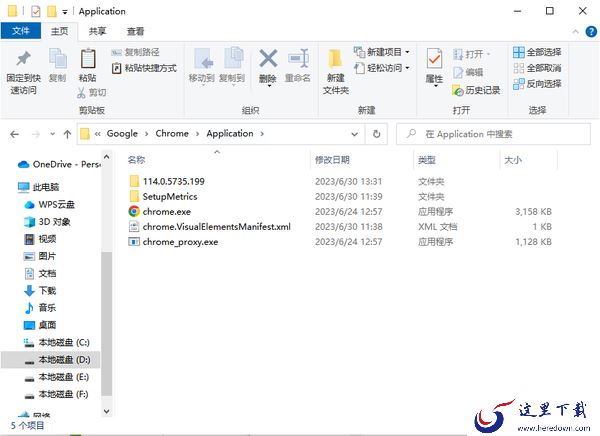Go back with the left arrow
Image resolution: width=600 pixels, height=436 pixels.
15,134
